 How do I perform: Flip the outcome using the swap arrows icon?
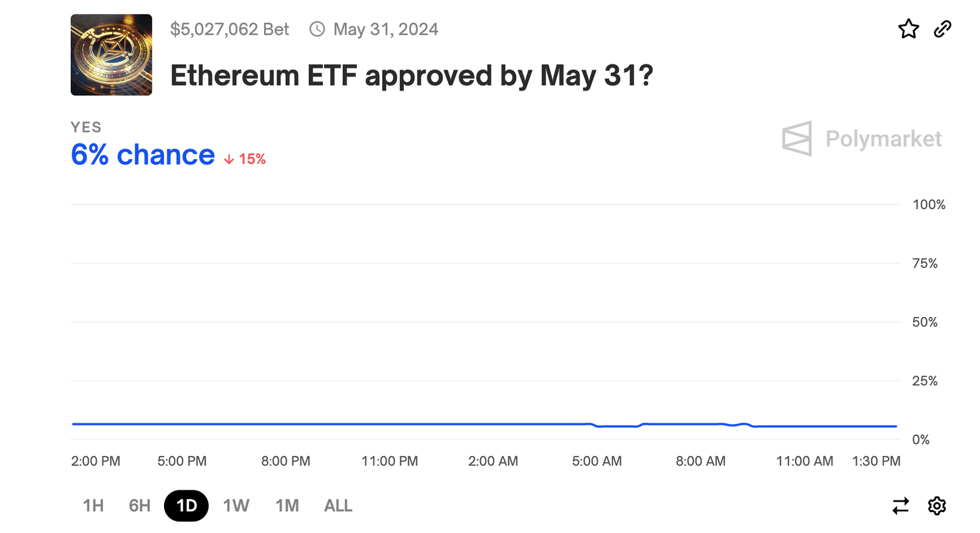coord(900,506)
